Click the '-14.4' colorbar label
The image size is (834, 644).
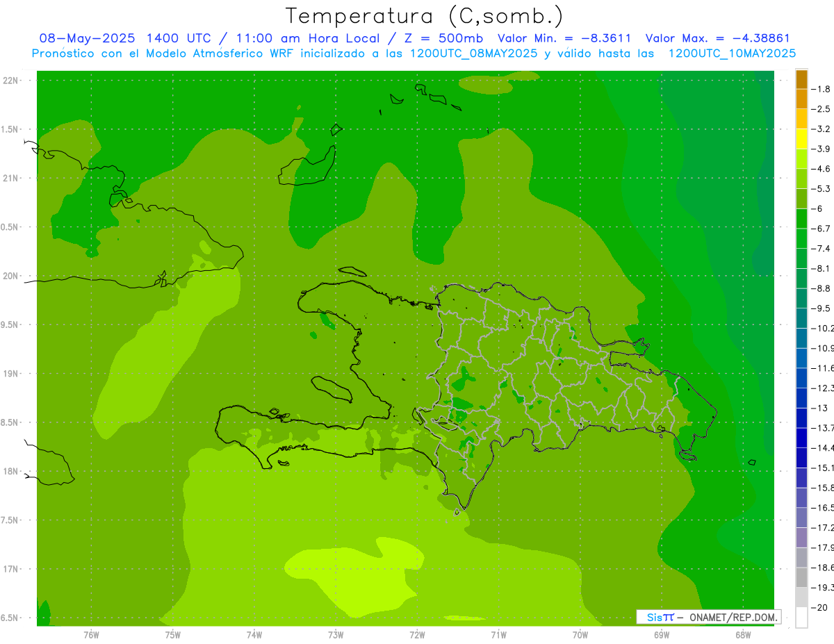[823, 448]
